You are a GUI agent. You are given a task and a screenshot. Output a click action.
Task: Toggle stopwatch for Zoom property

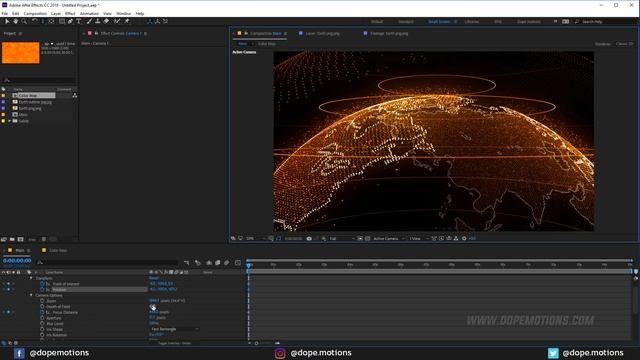pyautogui.click(x=42, y=301)
